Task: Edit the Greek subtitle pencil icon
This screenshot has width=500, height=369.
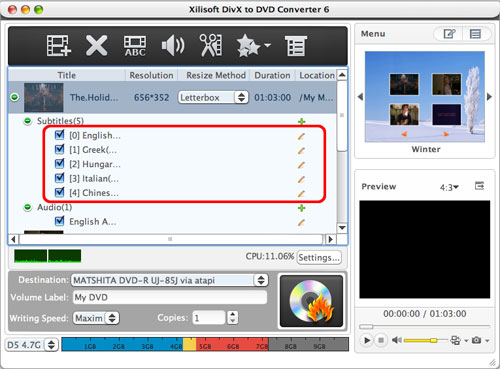Action: [x=301, y=150]
